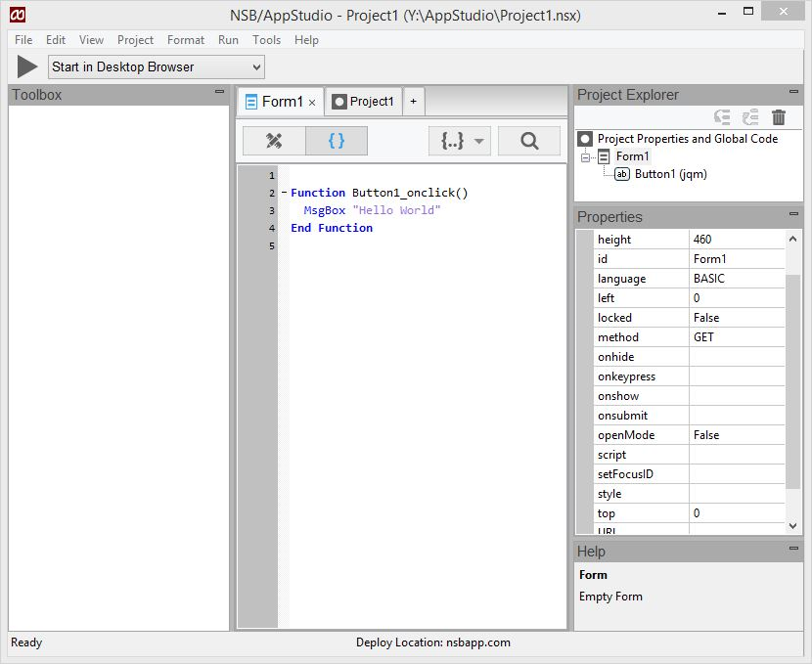Click the second grayed tree icon beside trash

click(x=749, y=117)
